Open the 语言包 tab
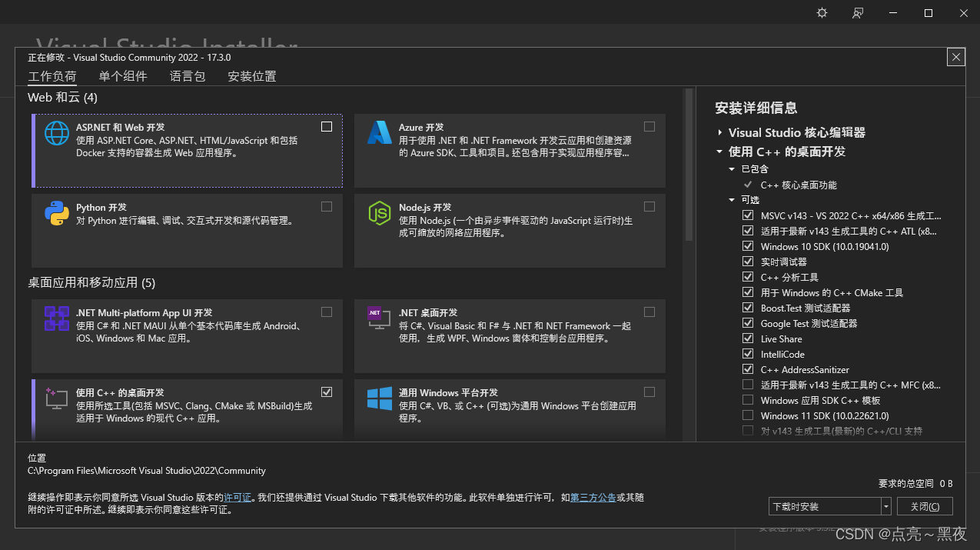 point(187,76)
